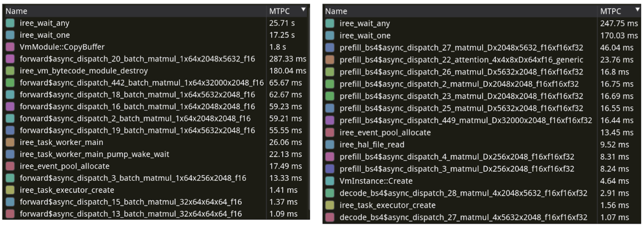
Task: Click the color swatch for VmInstance::Create
Action: (x=330, y=181)
